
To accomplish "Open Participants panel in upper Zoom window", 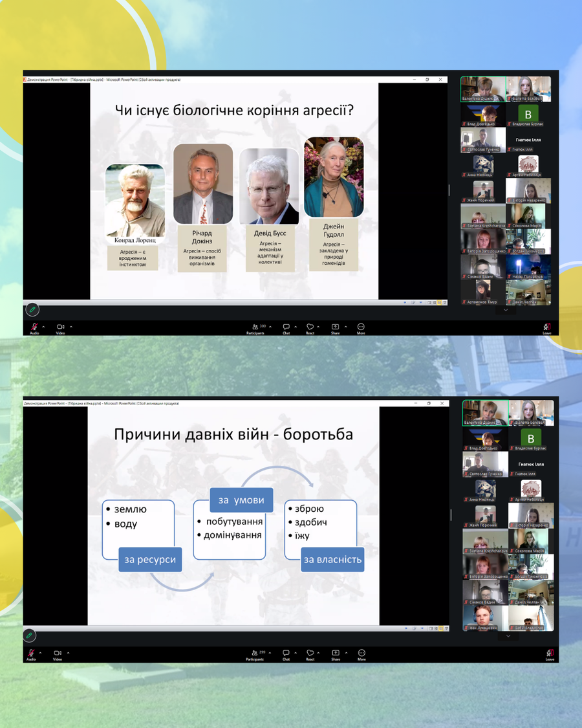I will click(x=255, y=327).
